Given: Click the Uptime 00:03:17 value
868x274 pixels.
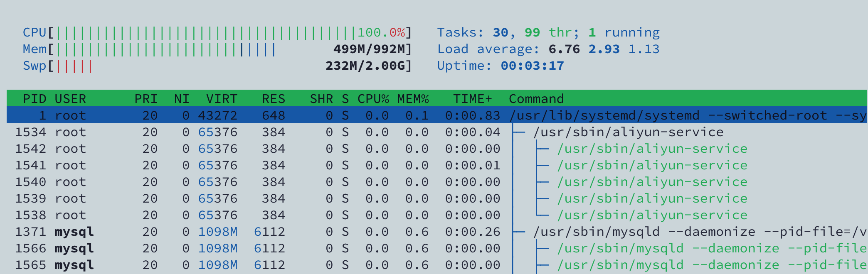Looking at the screenshot, I should click(533, 66).
